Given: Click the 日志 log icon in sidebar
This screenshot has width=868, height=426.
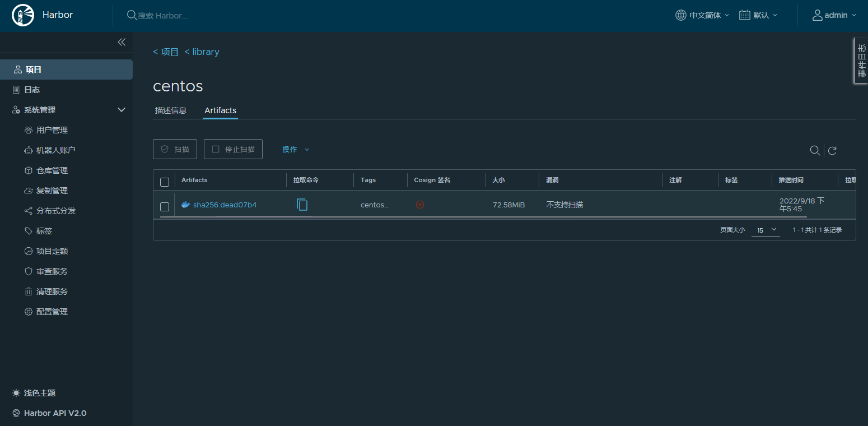Looking at the screenshot, I should (16, 90).
